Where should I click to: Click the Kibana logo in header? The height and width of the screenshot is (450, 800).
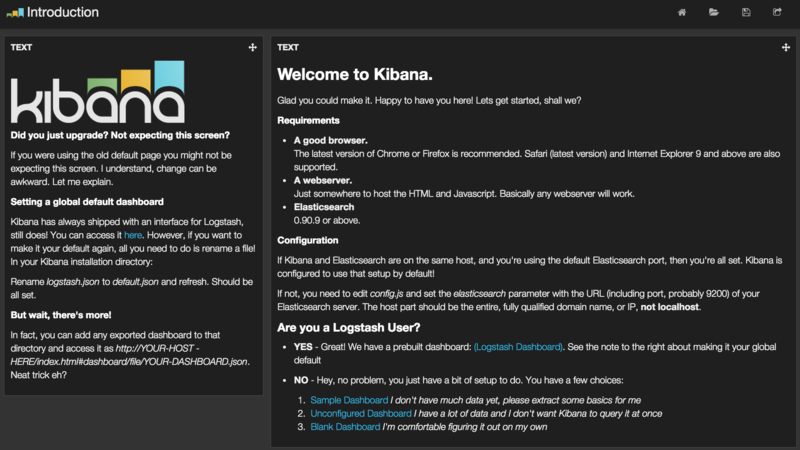click(15, 13)
